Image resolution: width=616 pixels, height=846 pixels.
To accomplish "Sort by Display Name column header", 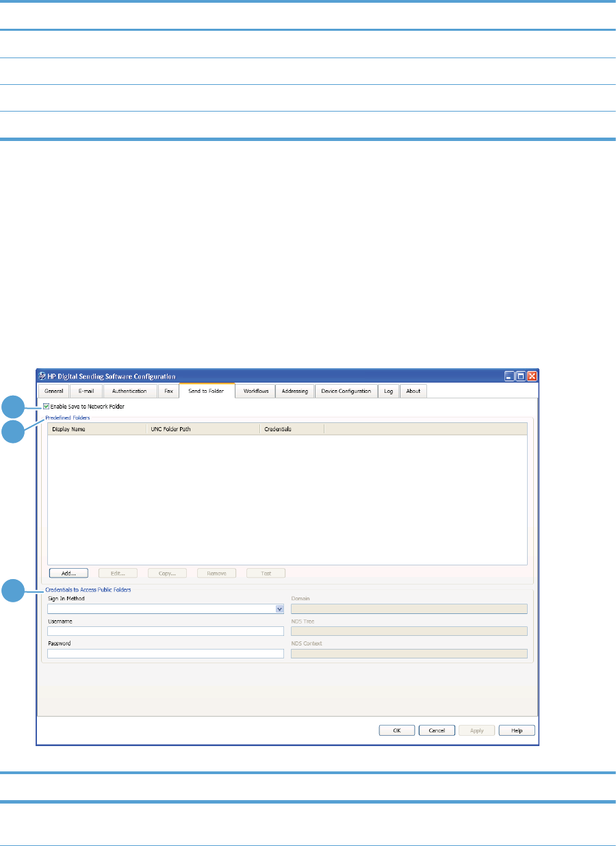I will 97,428.
